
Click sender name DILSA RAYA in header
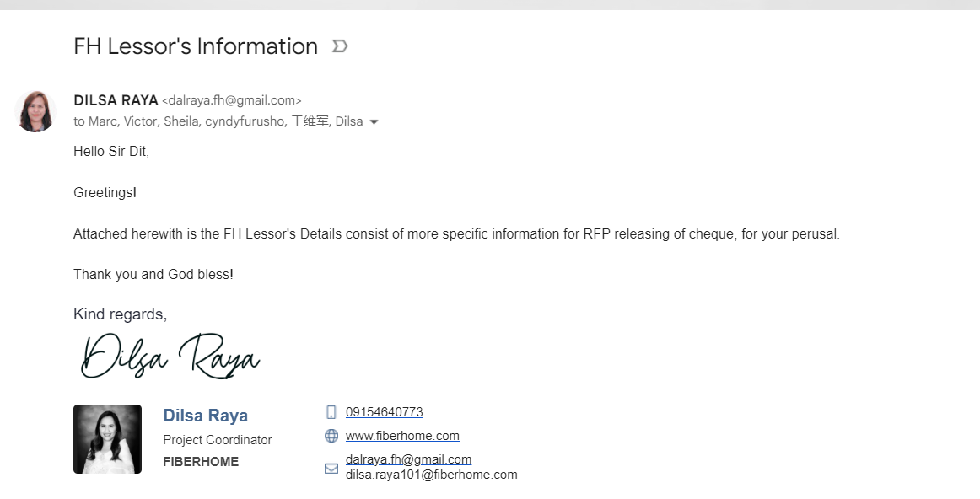pos(116,100)
